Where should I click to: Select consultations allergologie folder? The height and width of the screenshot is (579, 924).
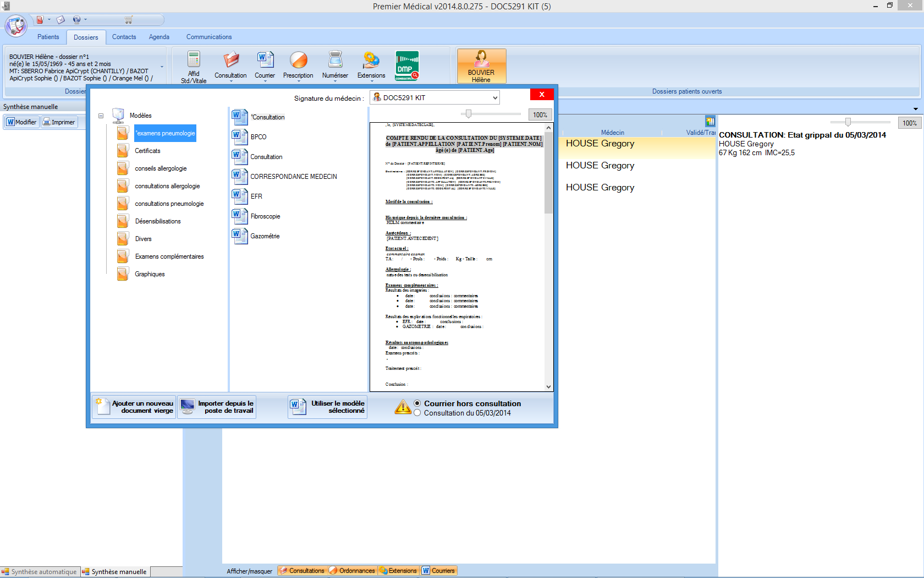click(x=167, y=186)
